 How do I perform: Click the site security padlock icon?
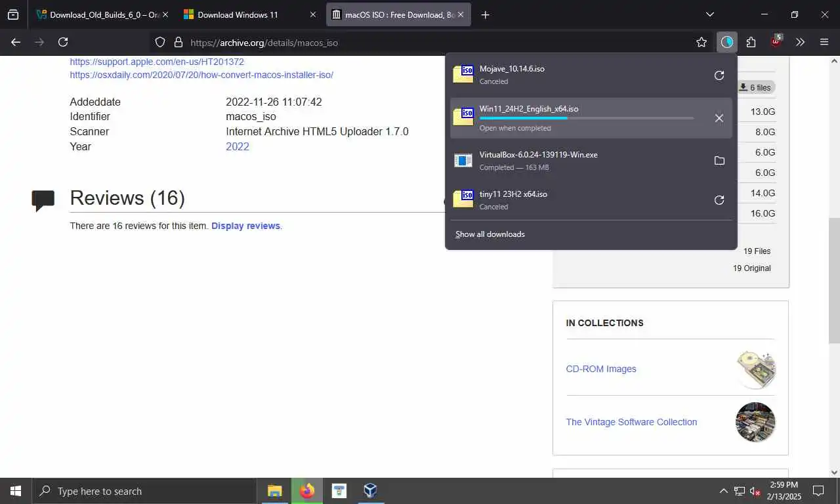pos(178,42)
